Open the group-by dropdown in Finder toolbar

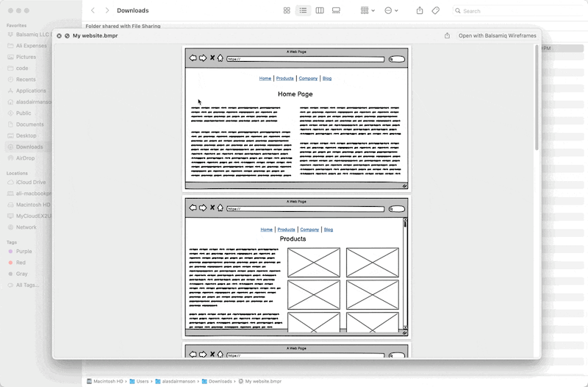pos(367,10)
